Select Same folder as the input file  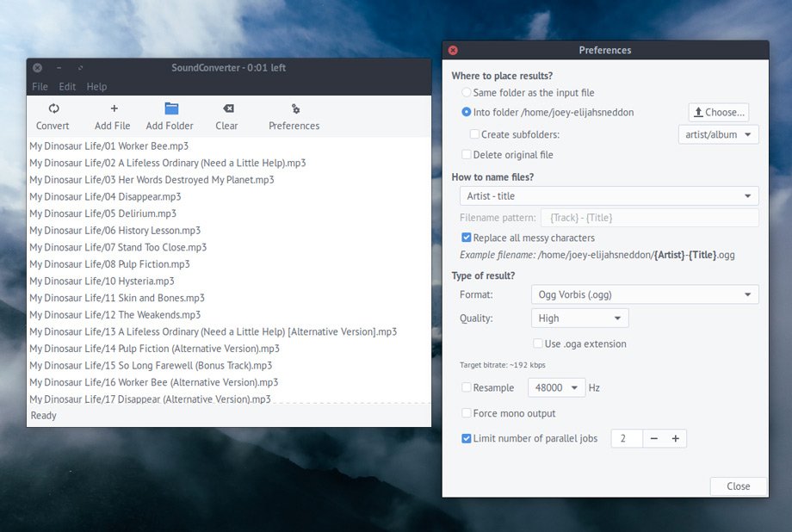pos(467,93)
